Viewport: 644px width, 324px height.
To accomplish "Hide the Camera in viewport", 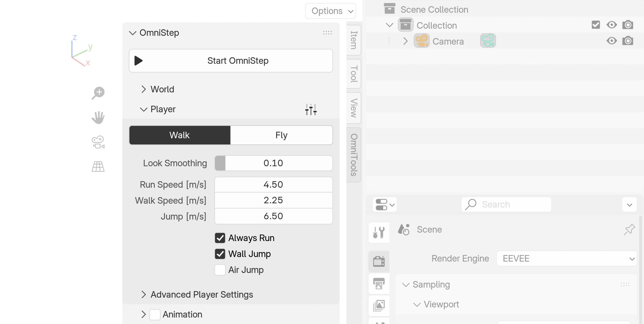I will tap(611, 41).
